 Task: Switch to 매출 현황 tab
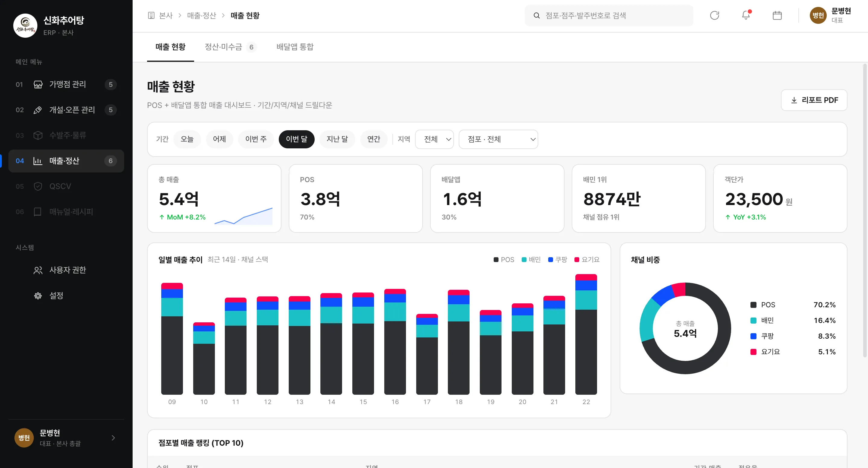click(171, 47)
